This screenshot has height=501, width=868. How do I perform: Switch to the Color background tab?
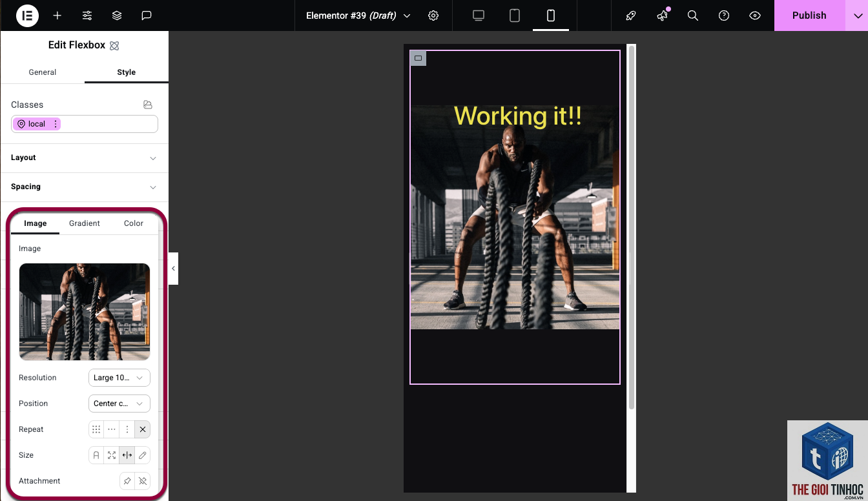tap(134, 223)
